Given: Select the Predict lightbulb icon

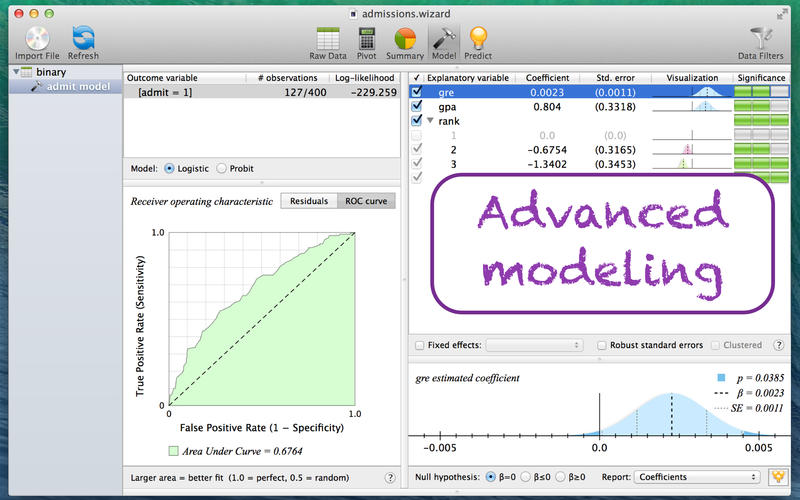Looking at the screenshot, I should coord(478,38).
